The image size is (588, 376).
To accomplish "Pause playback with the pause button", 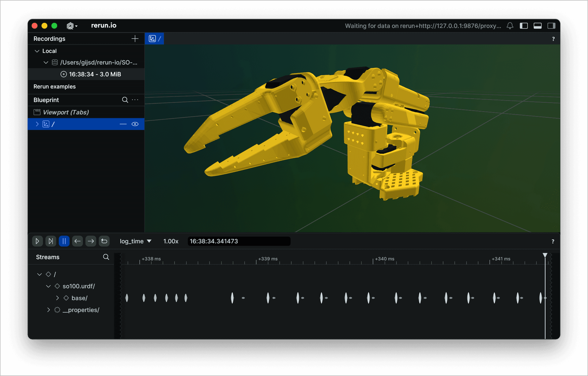I will coord(64,241).
